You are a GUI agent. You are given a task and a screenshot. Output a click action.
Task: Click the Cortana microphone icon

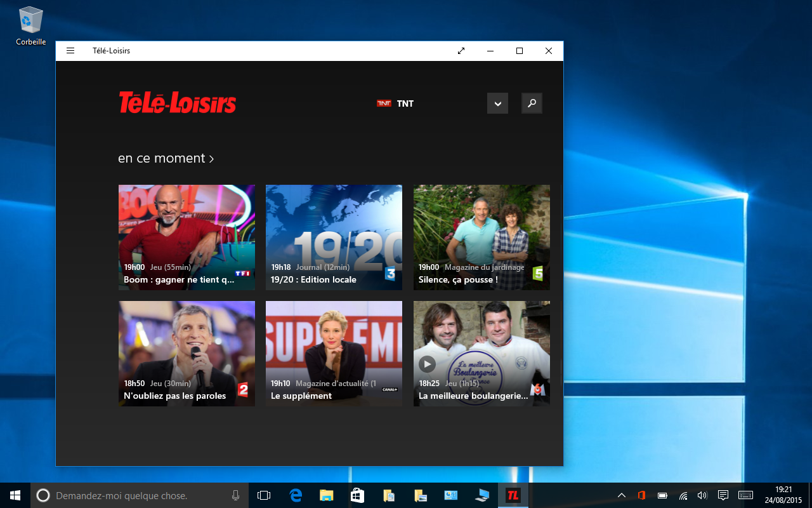235,495
